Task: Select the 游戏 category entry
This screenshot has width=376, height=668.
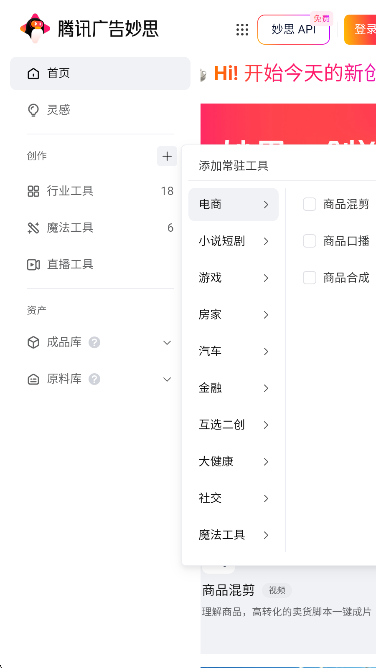Action: click(233, 278)
